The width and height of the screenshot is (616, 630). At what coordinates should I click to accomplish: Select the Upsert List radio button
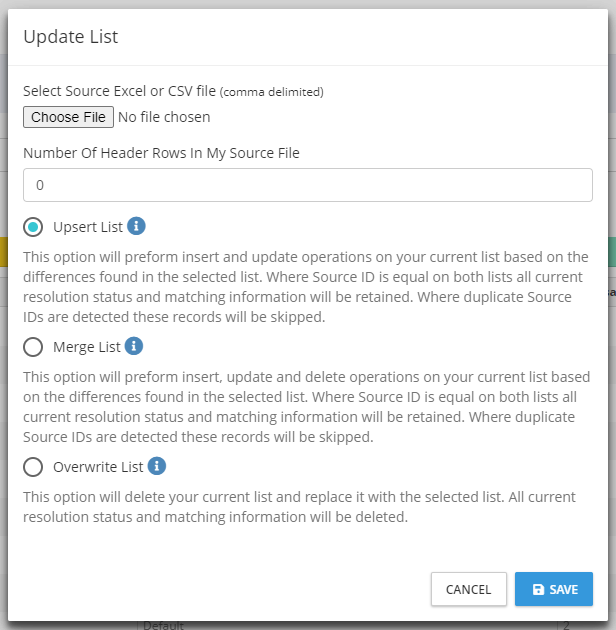33,227
